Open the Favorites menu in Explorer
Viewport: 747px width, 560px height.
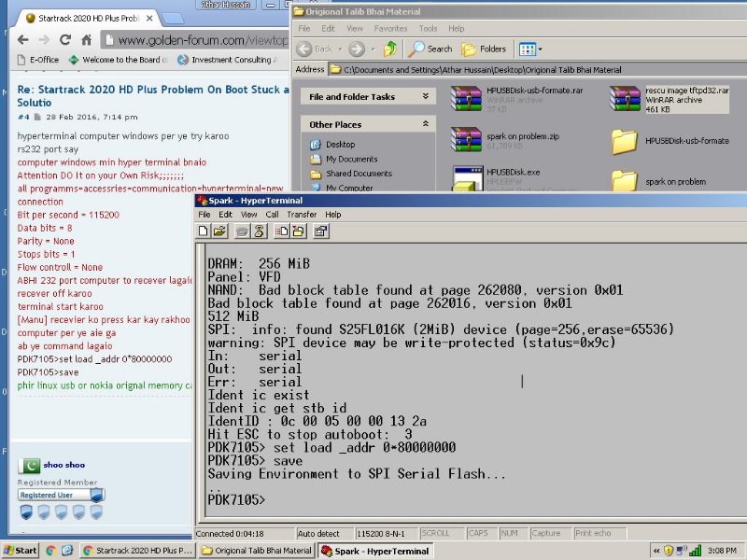point(390,29)
